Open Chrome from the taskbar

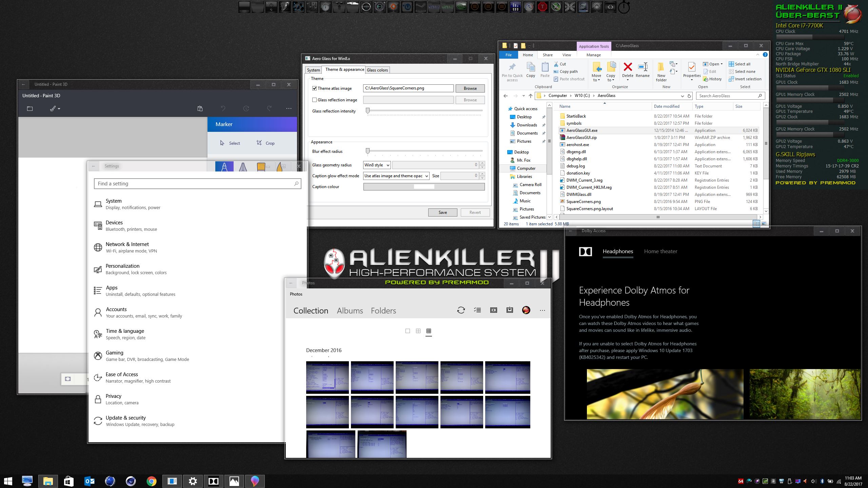152,481
